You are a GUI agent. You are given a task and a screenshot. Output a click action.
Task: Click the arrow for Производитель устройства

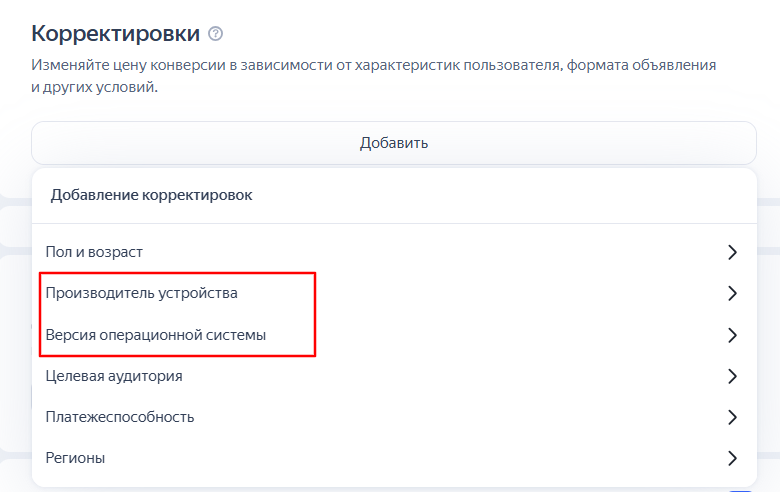732,293
